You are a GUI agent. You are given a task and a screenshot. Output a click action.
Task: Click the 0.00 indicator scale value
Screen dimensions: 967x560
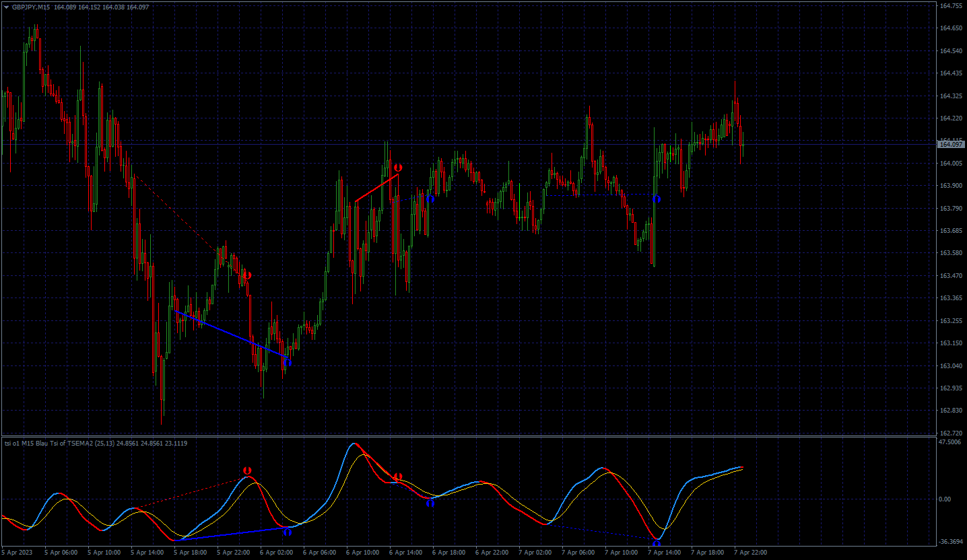point(945,499)
